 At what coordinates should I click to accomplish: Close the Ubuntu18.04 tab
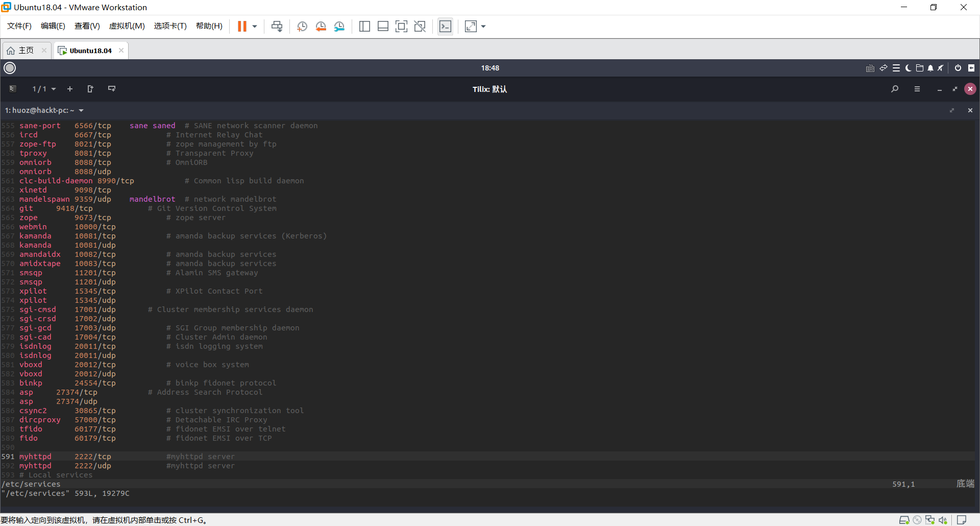pos(121,50)
